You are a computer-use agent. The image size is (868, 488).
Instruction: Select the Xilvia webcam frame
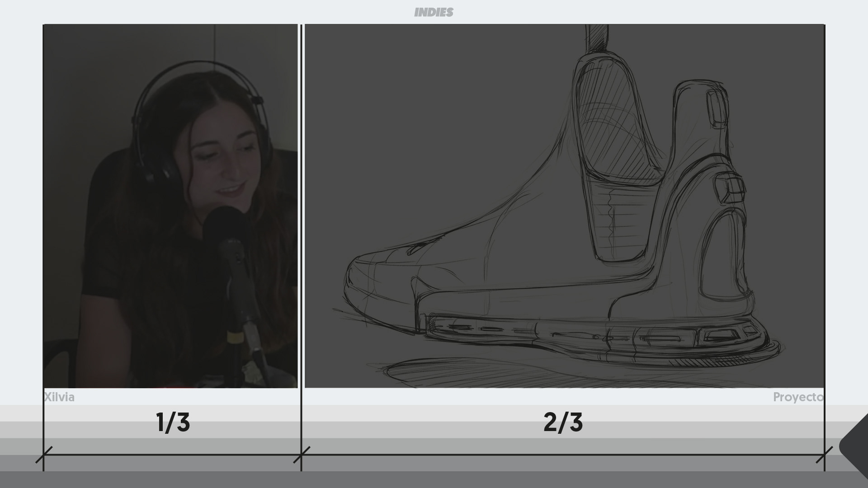pos(170,206)
